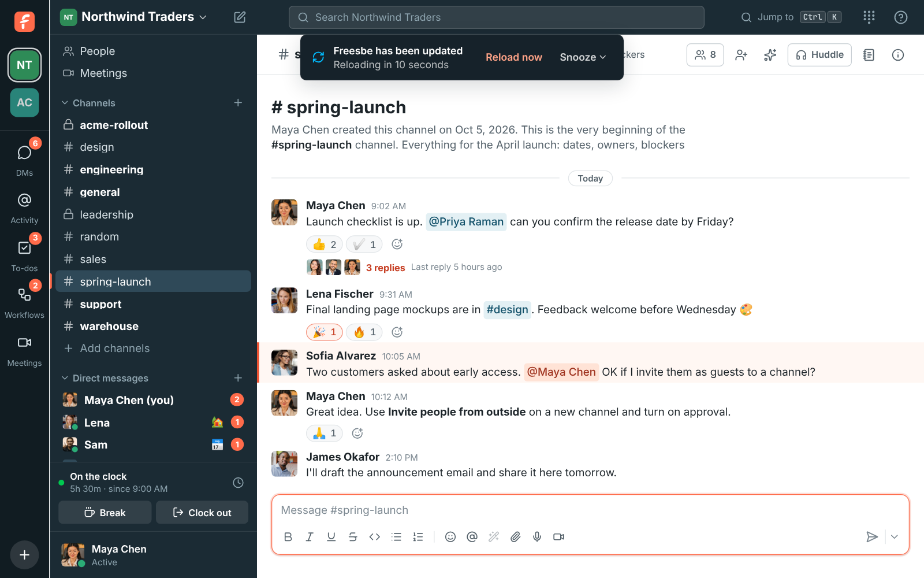This screenshot has width=924, height=578.
Task: Send message with the paper plane icon
Action: point(872,537)
